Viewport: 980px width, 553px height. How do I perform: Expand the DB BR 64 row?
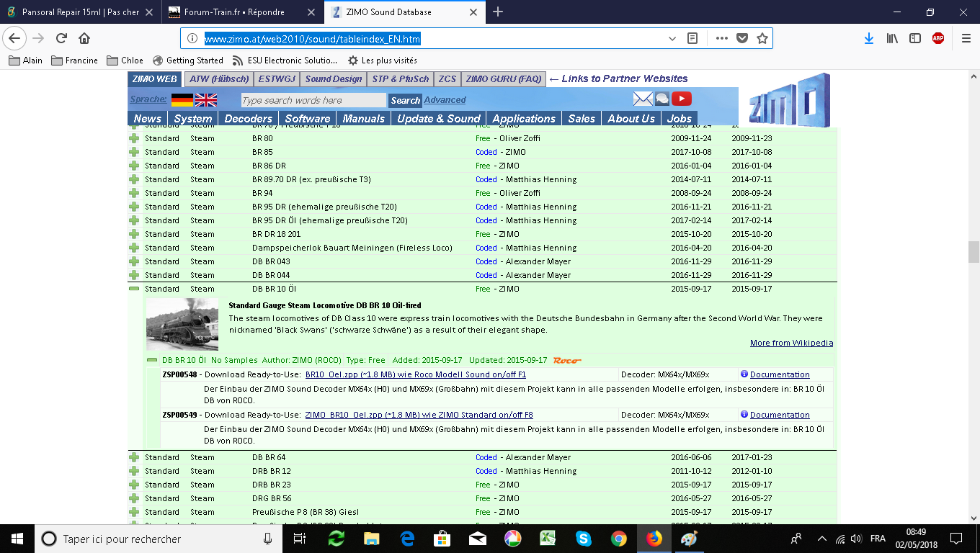134,457
